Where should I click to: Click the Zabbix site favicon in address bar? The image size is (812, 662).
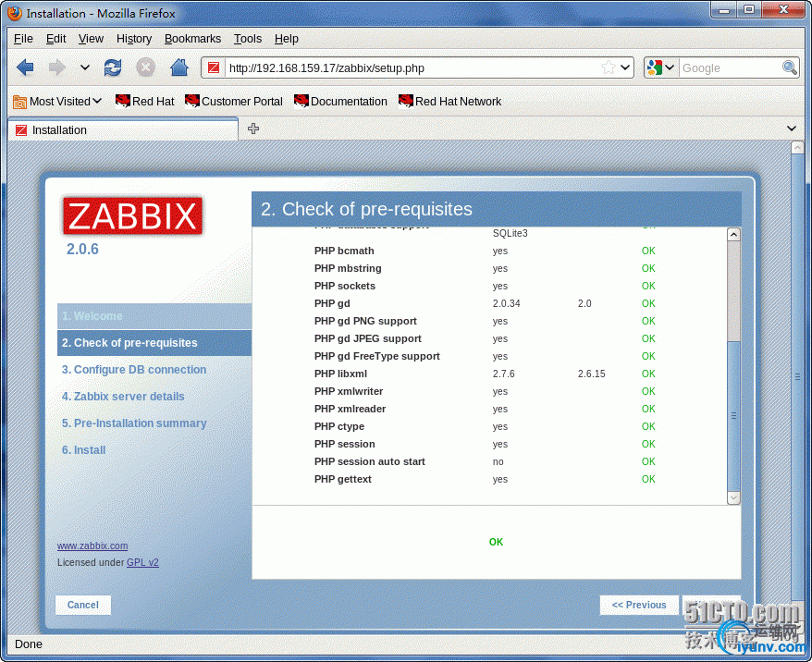point(214,67)
